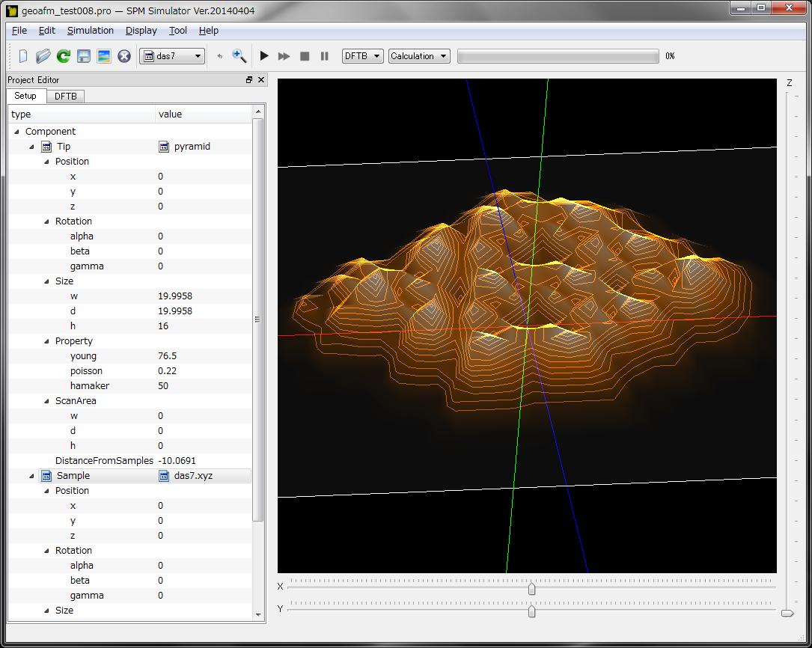Open the Tool menu
812x648 pixels.
click(x=177, y=31)
